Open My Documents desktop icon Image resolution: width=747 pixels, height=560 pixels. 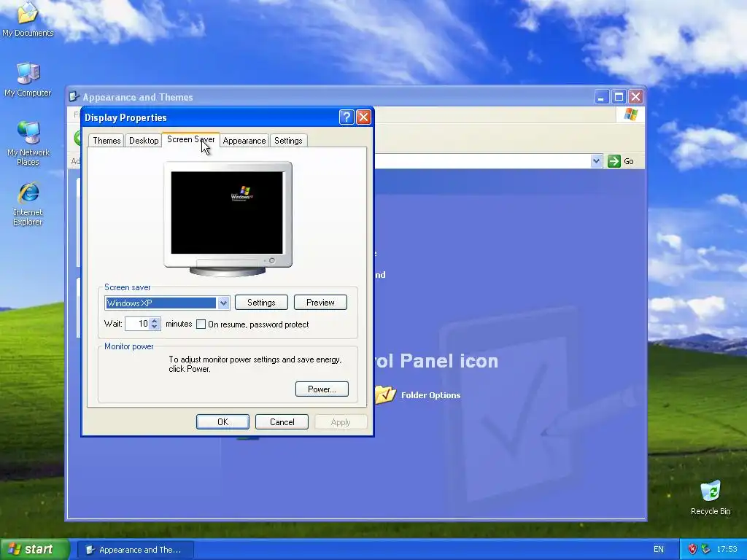28,19
